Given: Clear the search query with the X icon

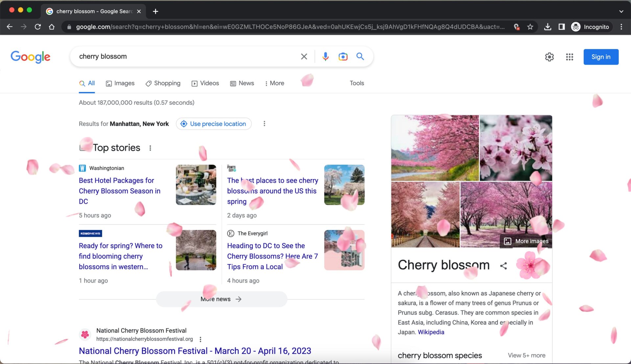Looking at the screenshot, I should 304,57.
